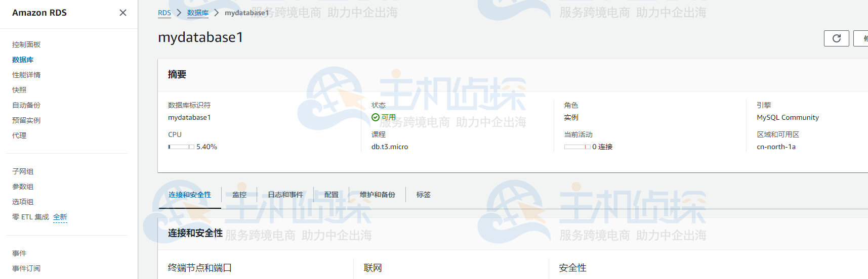
Task: Select 数据库 in the sidebar
Action: (x=23, y=60)
